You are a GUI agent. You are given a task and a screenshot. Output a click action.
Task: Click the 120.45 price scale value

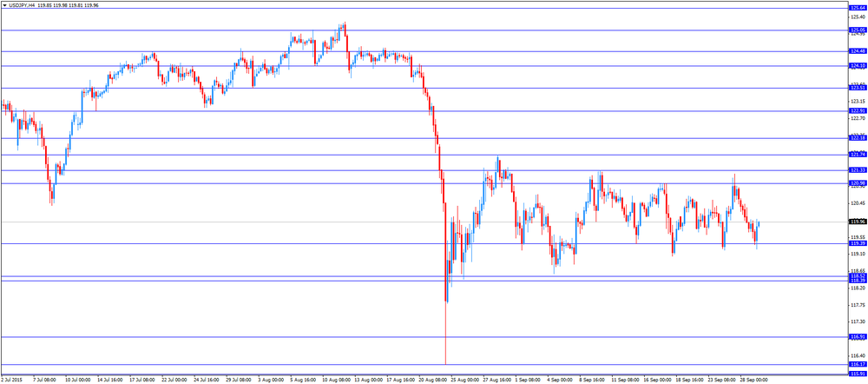(x=857, y=202)
